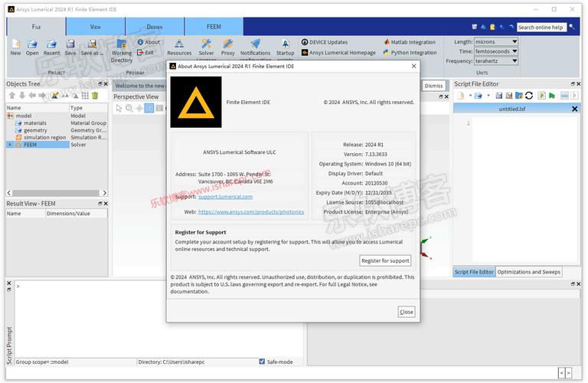The image size is (588, 383).
Task: Open Matlab Integration settings
Action: click(x=410, y=42)
